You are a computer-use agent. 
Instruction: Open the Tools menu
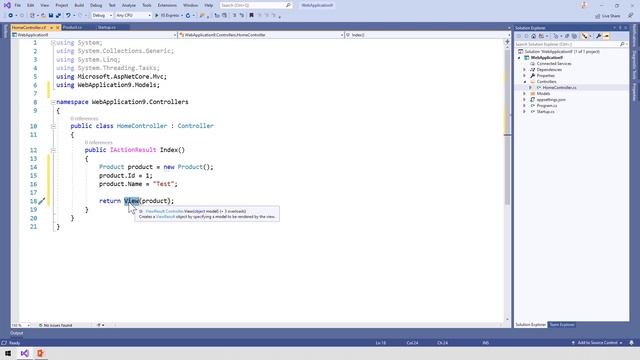[x=147, y=5]
